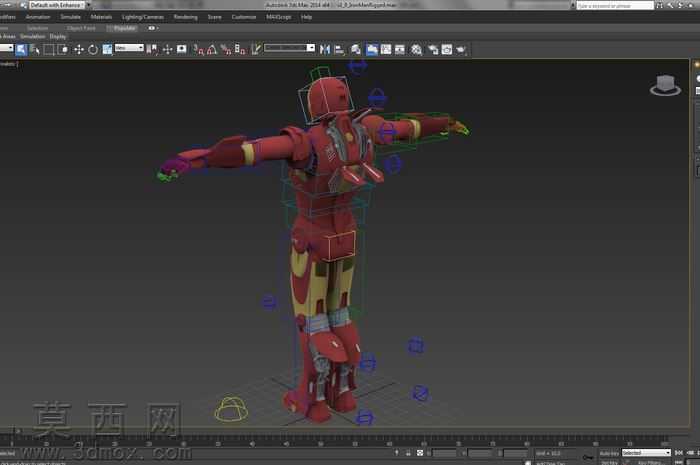Enable the Auto Key button

tap(609, 453)
